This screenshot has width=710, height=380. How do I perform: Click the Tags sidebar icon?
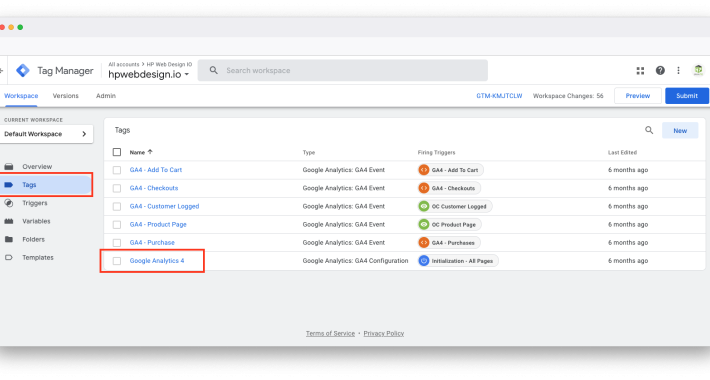(x=9, y=185)
